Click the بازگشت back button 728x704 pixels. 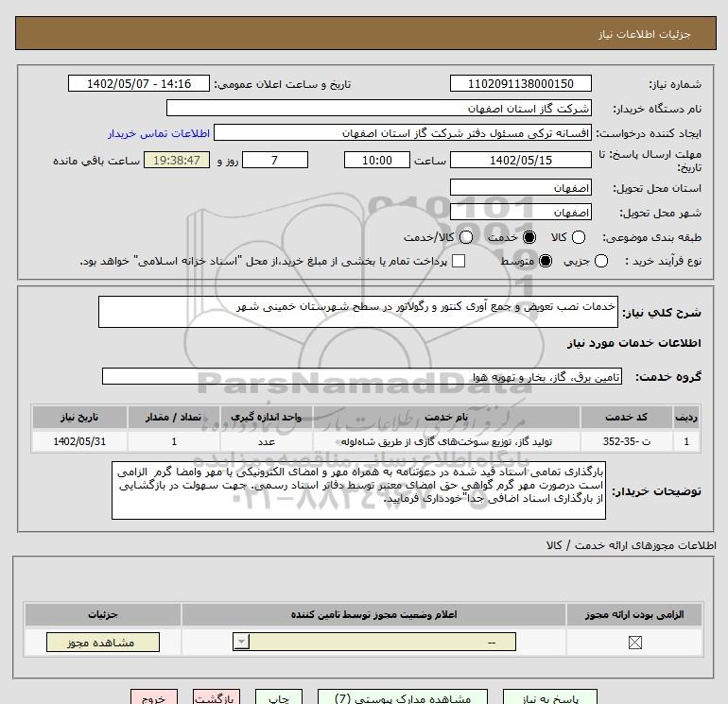tap(217, 697)
